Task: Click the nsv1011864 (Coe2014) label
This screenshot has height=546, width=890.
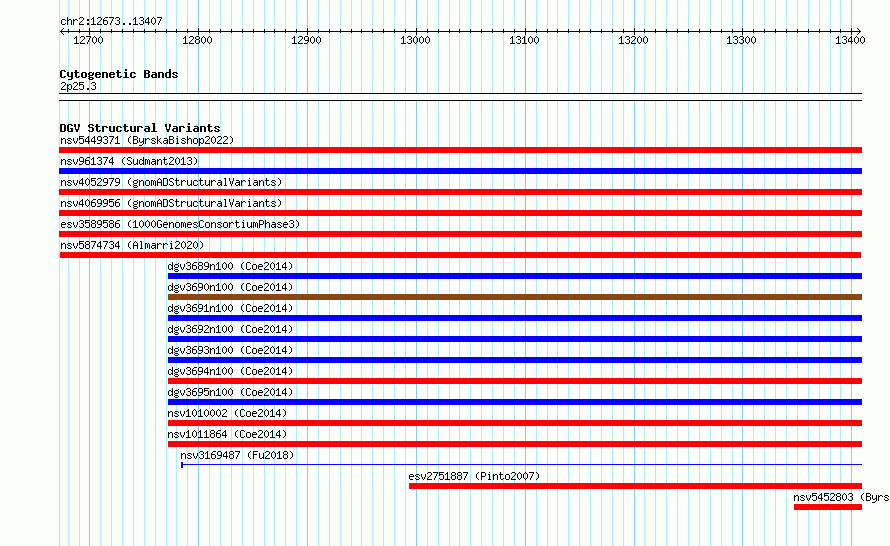Action: coord(227,434)
